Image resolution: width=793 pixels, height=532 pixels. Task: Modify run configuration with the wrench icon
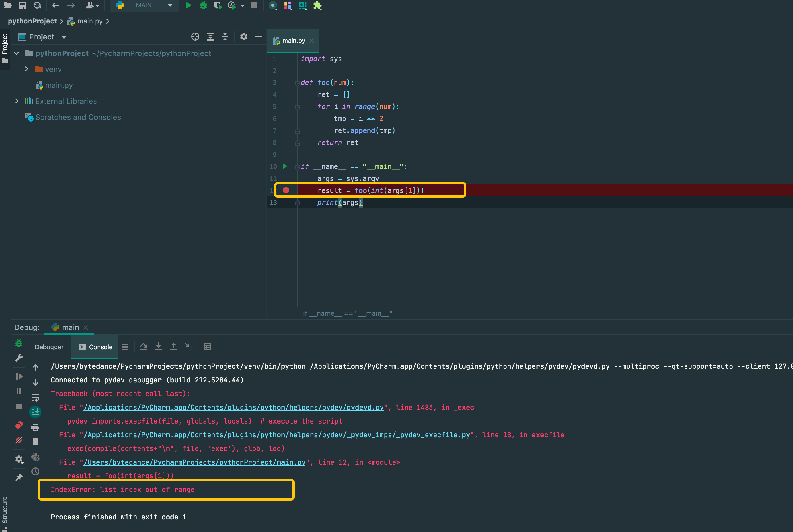19,358
